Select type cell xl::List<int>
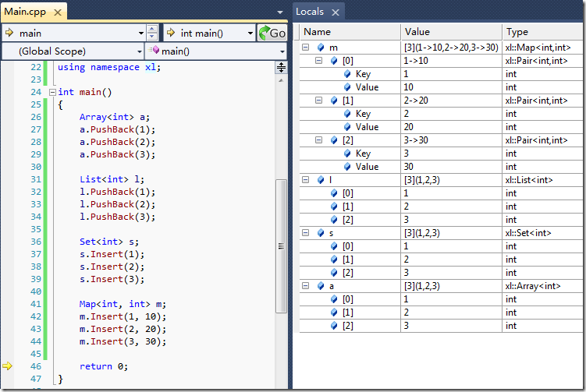The image size is (586, 392). (542, 180)
